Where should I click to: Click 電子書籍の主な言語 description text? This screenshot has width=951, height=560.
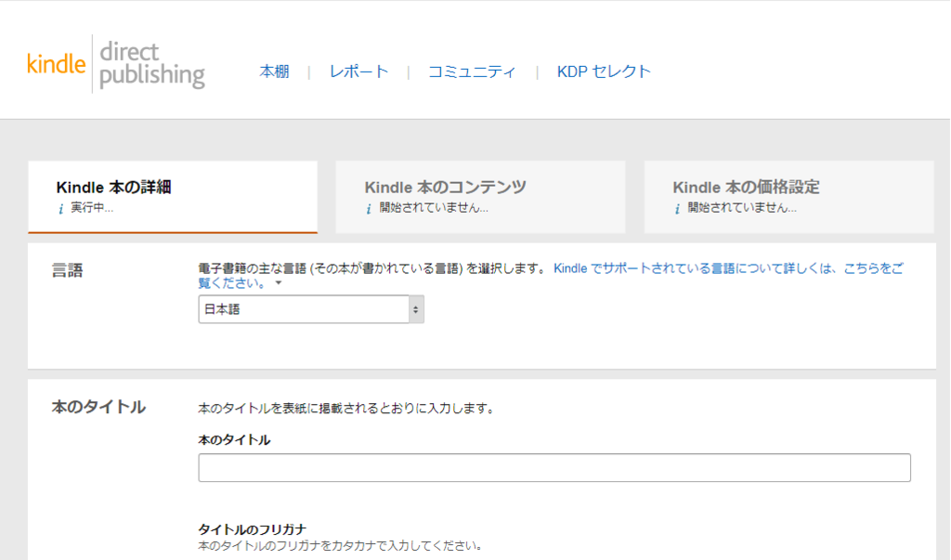pos(373,268)
